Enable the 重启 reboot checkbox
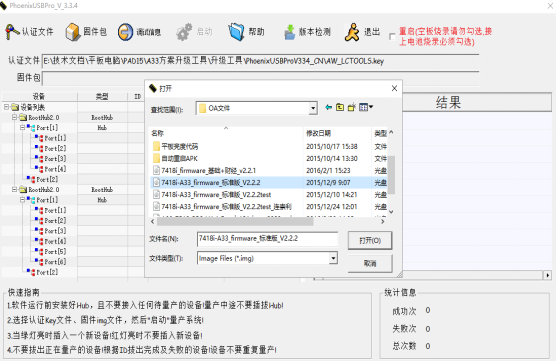The height and width of the screenshot is (362, 559). tap(392, 37)
